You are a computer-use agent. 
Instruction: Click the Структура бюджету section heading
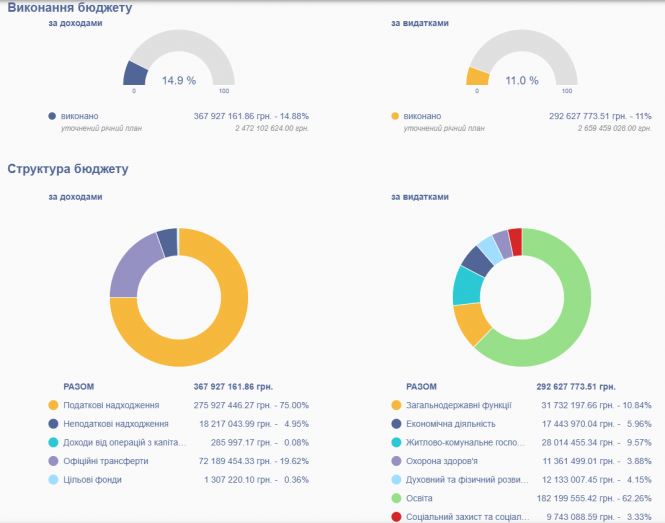pyautogui.click(x=68, y=168)
